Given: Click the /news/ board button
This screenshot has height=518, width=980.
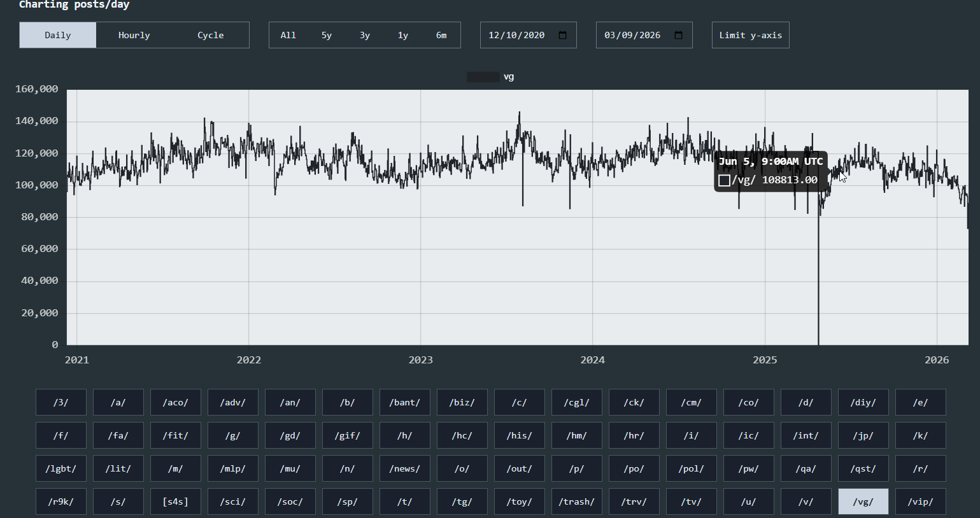Looking at the screenshot, I should (x=405, y=468).
